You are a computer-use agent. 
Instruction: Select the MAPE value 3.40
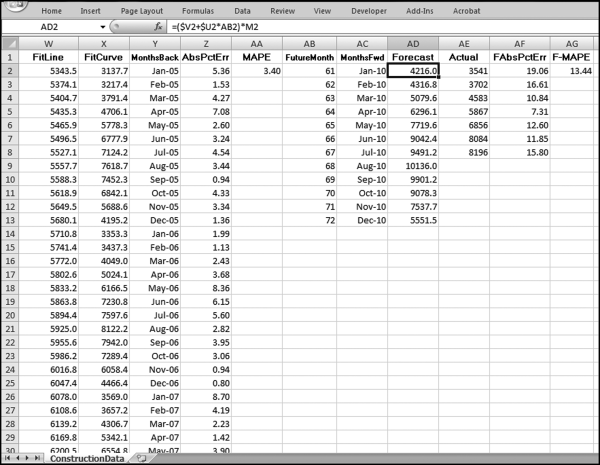click(x=257, y=71)
